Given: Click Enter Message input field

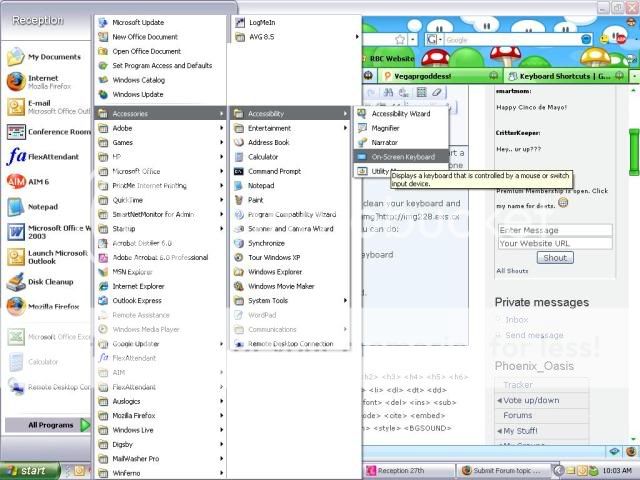Looking at the screenshot, I should point(555,230).
